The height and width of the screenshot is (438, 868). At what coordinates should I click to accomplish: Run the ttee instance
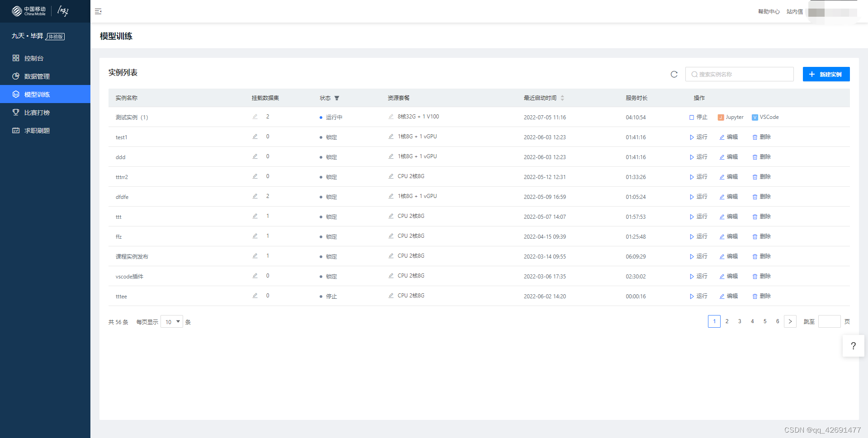click(698, 296)
